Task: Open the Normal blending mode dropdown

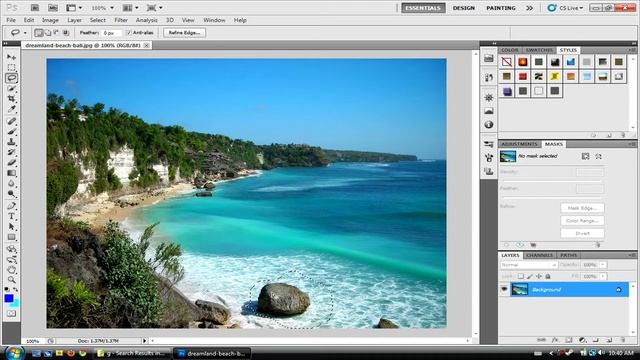Action: [529, 265]
